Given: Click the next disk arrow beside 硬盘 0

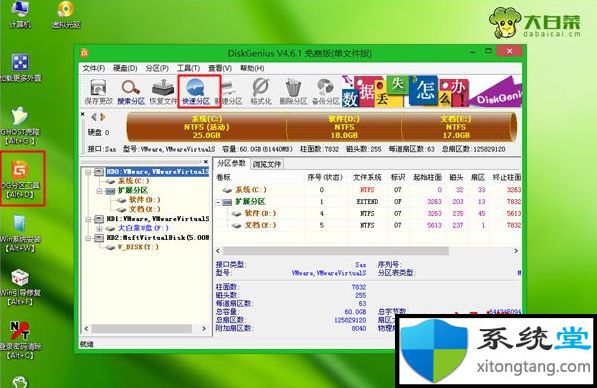Looking at the screenshot, I should [102, 117].
